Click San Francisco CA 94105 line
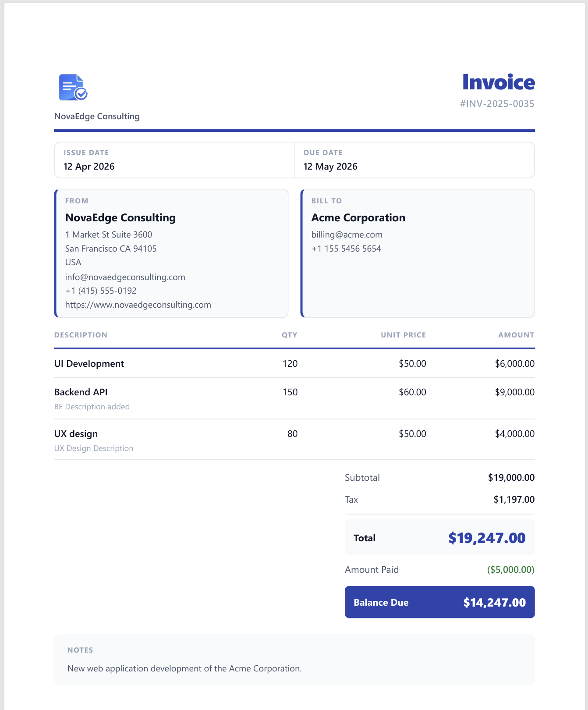 [x=111, y=248]
